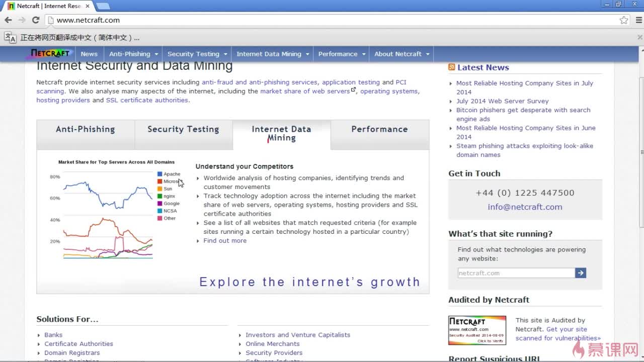Click the Netcraft browser tab
The width and height of the screenshot is (644, 362).
point(49,6)
